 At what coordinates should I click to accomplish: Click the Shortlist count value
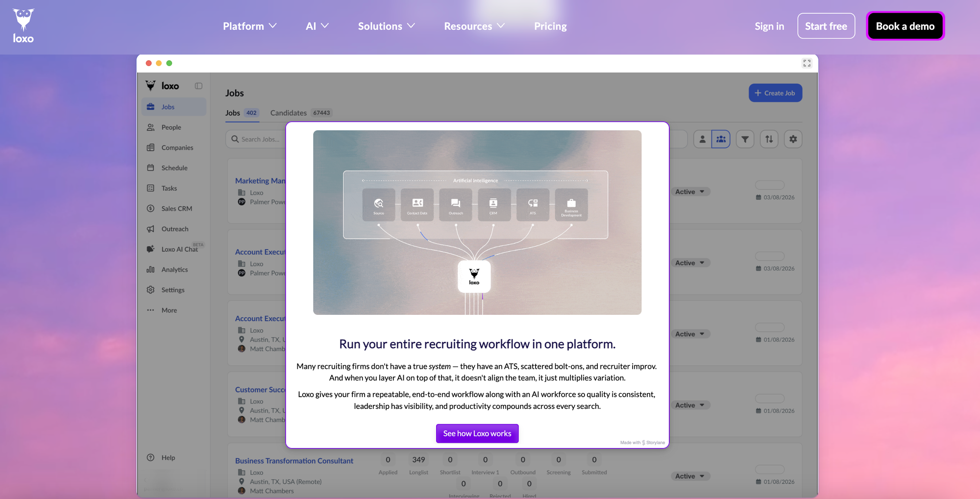[x=450, y=460]
